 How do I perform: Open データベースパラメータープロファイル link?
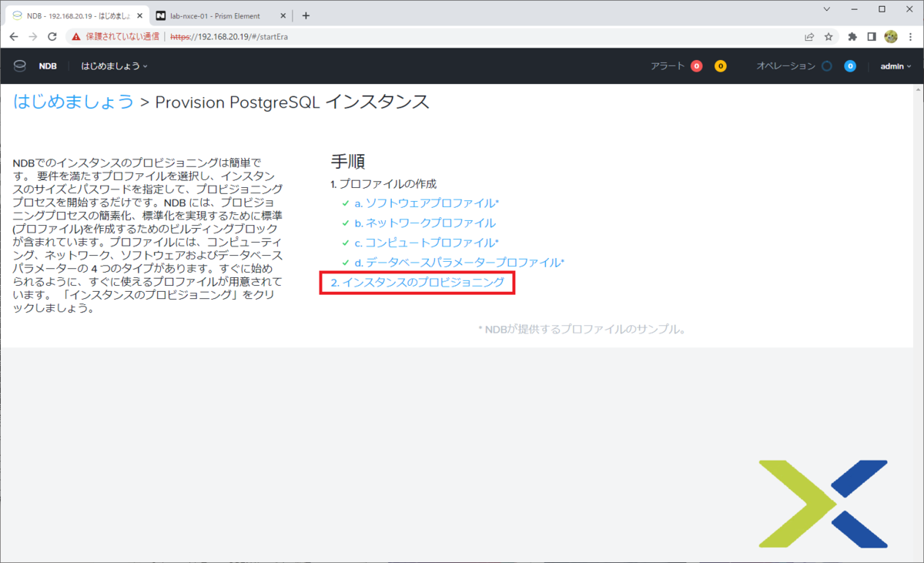460,263
